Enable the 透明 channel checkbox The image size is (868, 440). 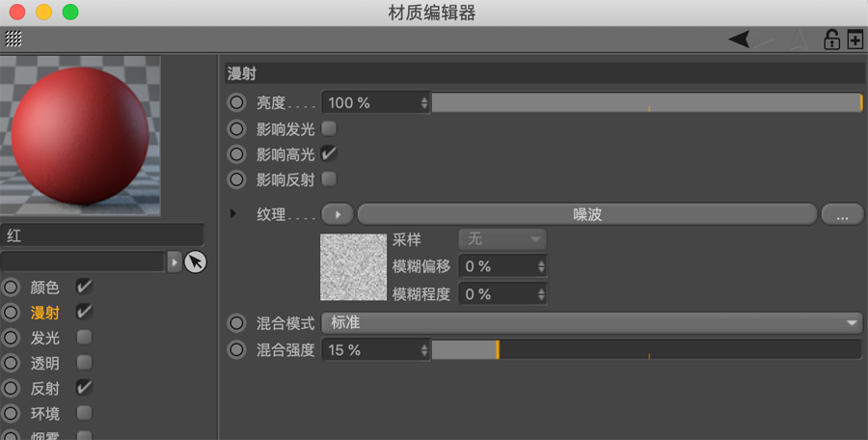(84, 363)
